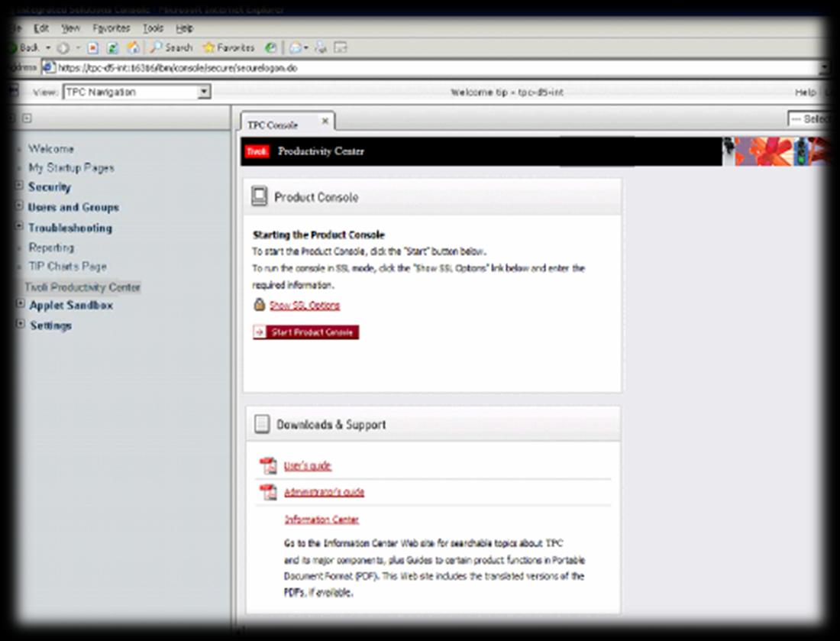Expand the Users and Groups node
This screenshot has width=840, height=641.
pos(19,206)
